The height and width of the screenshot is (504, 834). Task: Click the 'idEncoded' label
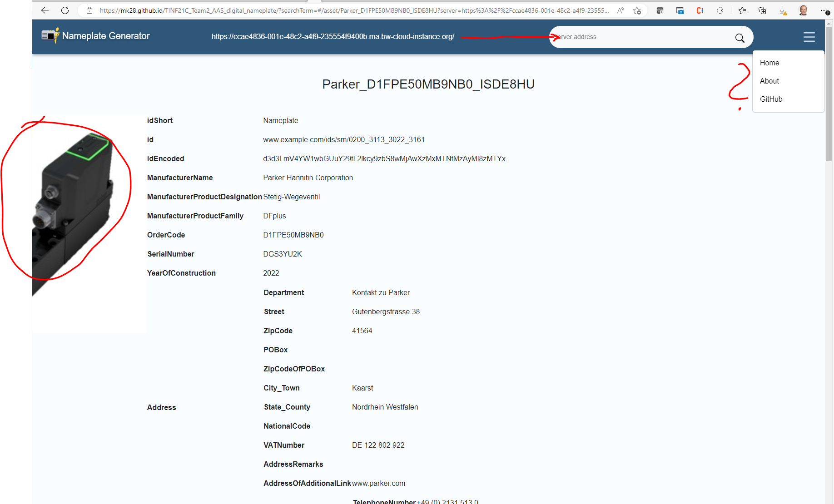tap(165, 158)
